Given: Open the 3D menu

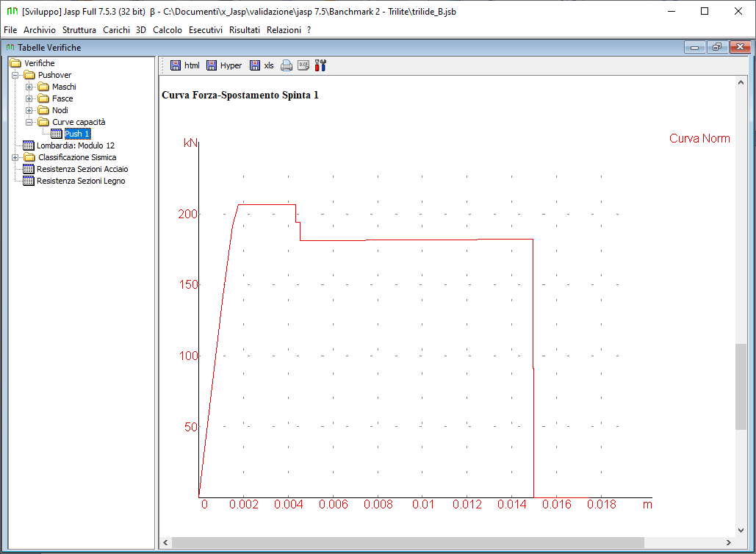Looking at the screenshot, I should pyautogui.click(x=141, y=30).
